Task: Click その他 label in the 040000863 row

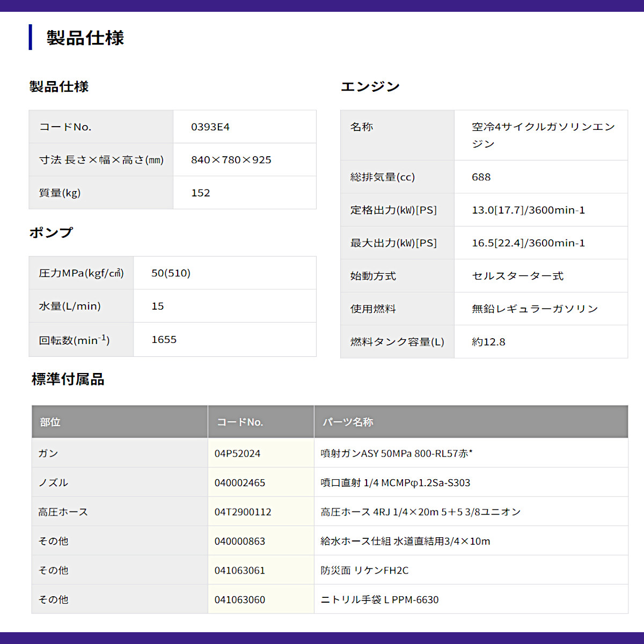Action: tap(53, 541)
